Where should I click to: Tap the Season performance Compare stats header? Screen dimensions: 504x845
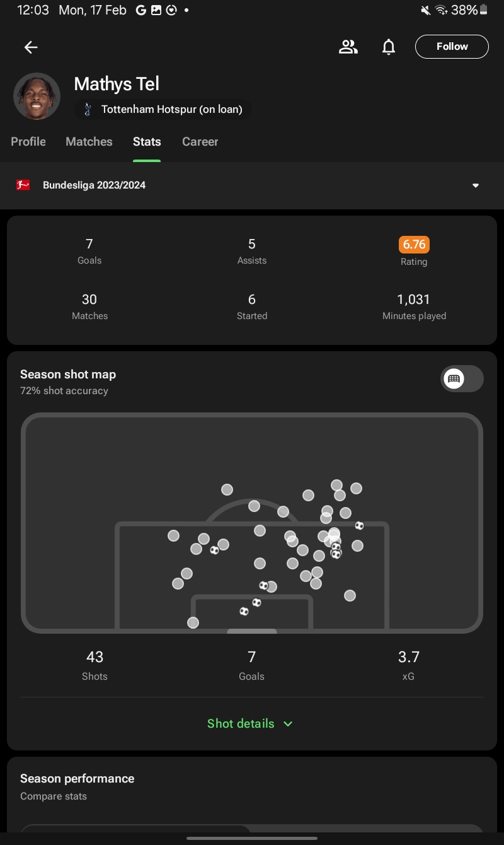pyautogui.click(x=77, y=786)
